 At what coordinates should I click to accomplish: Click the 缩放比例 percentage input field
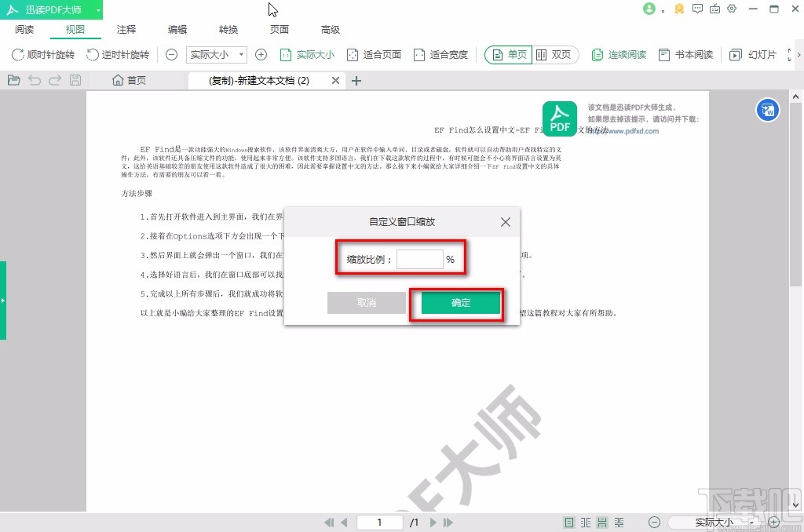[419, 260]
